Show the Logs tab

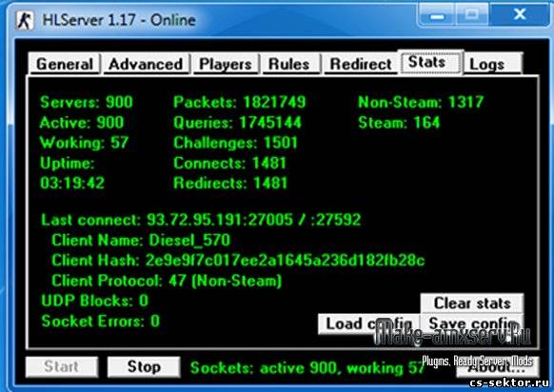coord(492,64)
